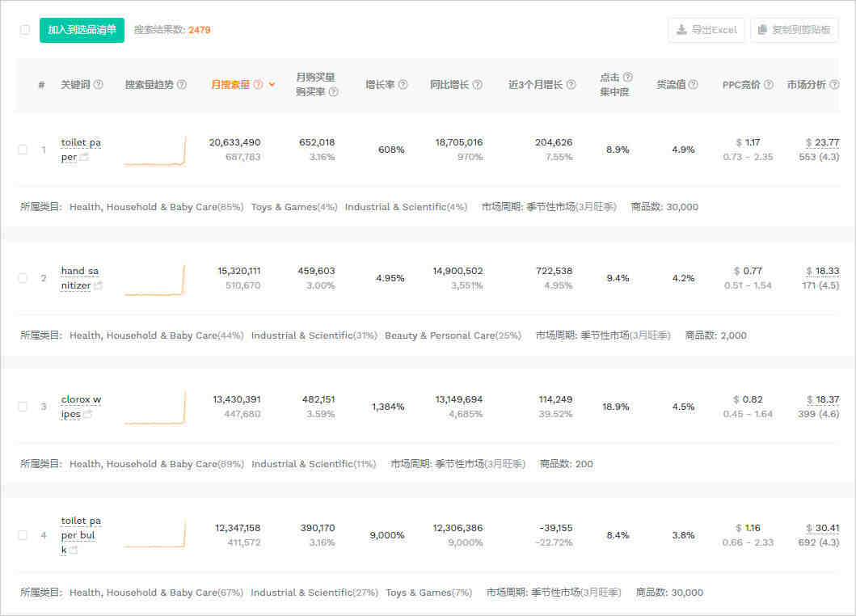Sort table by 同比增长 column header

(x=449, y=85)
